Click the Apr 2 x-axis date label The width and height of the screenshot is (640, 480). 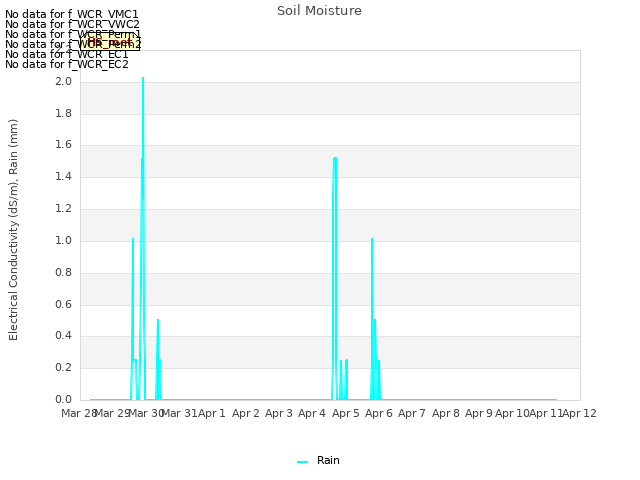point(246,413)
